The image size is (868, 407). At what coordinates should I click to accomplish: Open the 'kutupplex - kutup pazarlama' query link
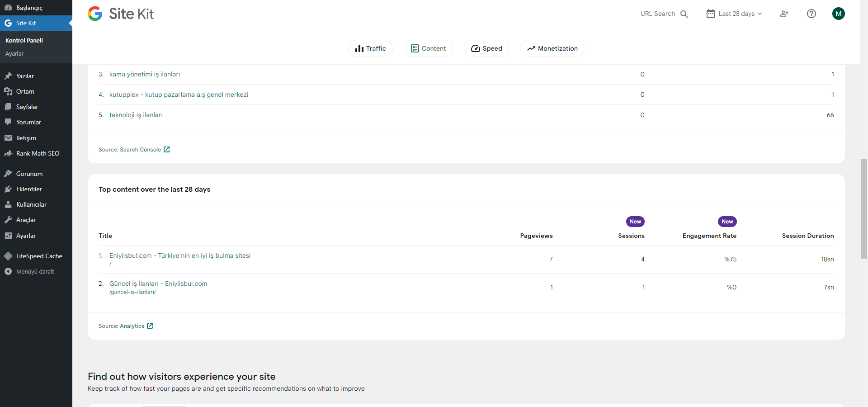[x=179, y=95]
